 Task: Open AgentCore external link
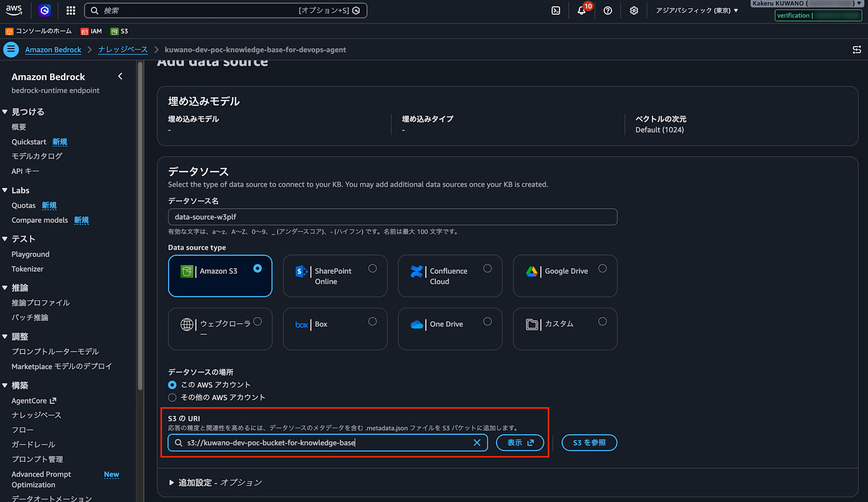[34, 400]
